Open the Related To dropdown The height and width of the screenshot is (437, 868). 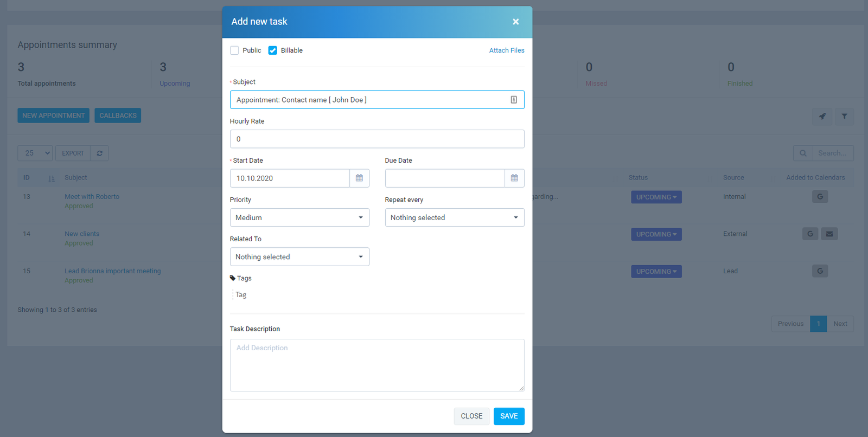(x=299, y=257)
